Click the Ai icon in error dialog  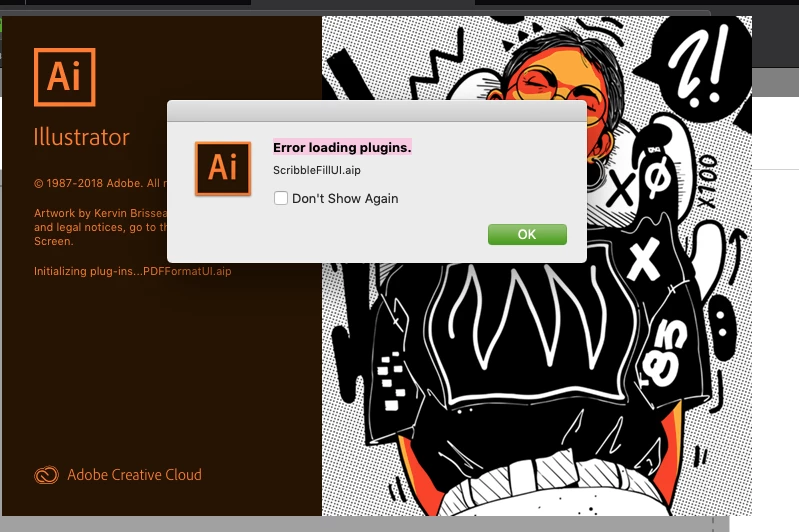[223, 169]
